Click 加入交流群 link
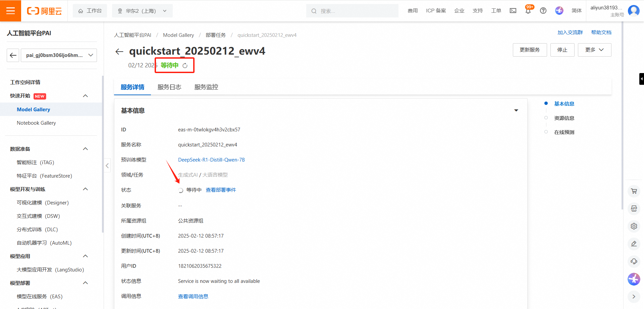 (570, 33)
